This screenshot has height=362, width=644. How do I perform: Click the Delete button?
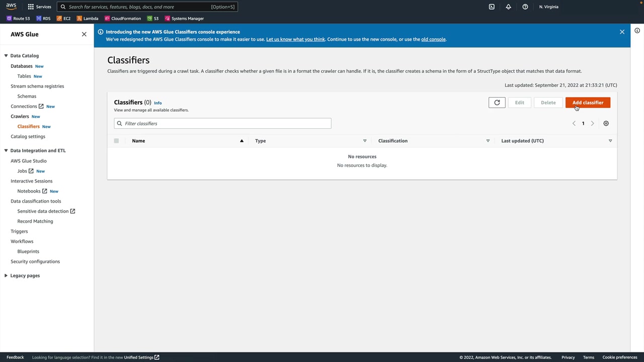[x=548, y=103]
